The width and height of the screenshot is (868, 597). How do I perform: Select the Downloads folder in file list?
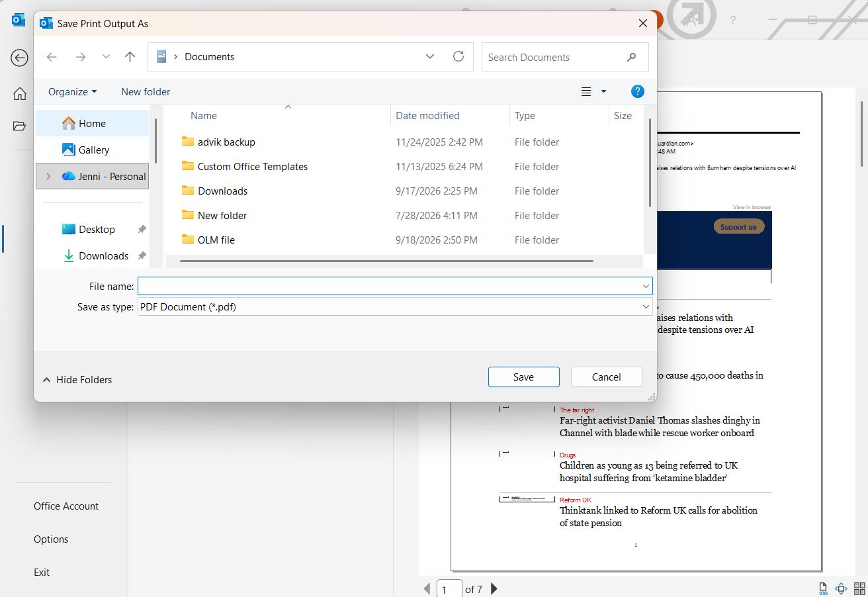(222, 191)
